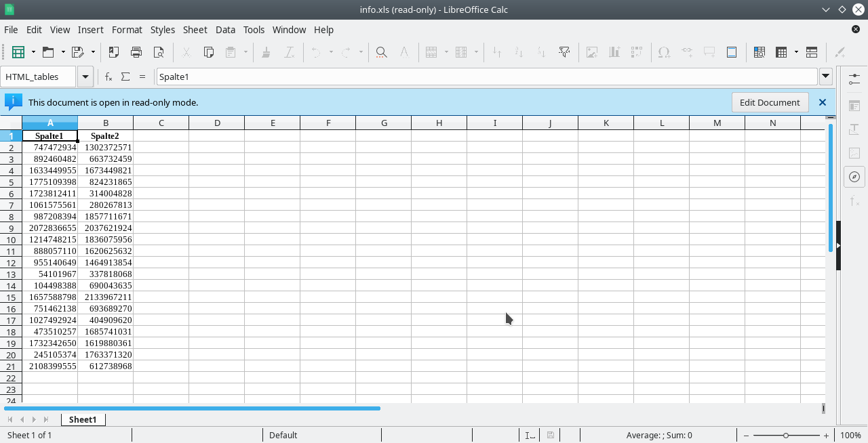Select cell containing value 747472934
The height and width of the screenshot is (443, 868).
pyautogui.click(x=50, y=147)
